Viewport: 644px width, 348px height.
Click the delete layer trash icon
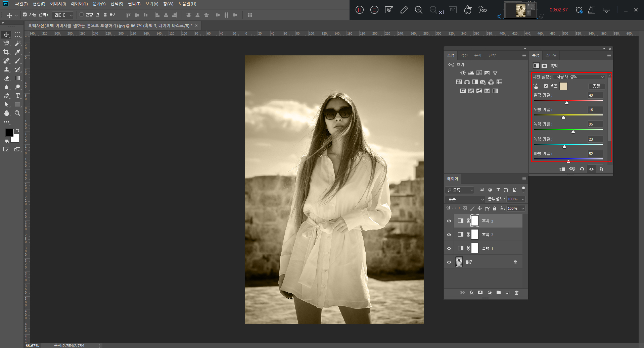[516, 293]
